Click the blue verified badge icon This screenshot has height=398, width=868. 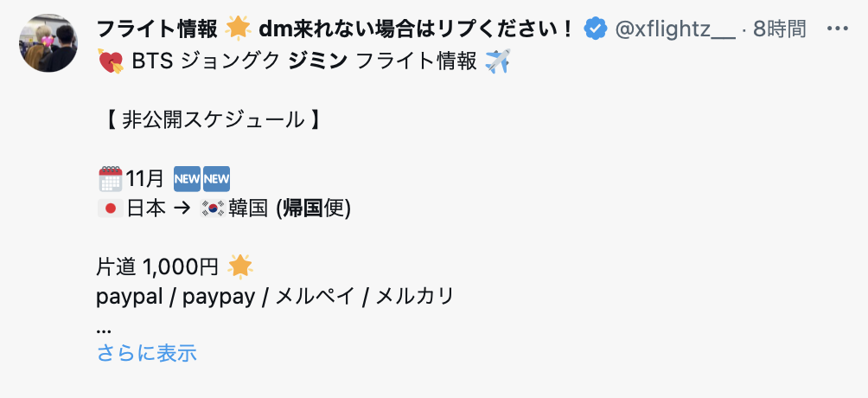coord(596,29)
